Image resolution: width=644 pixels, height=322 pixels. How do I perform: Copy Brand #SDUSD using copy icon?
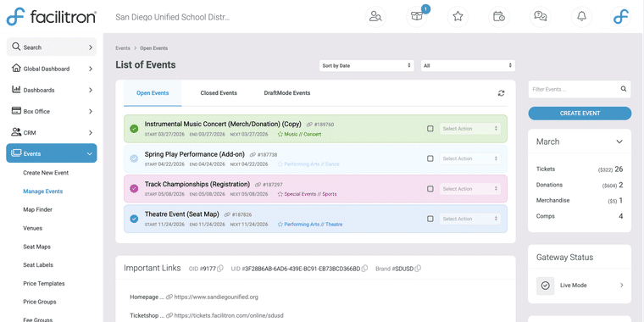click(418, 269)
